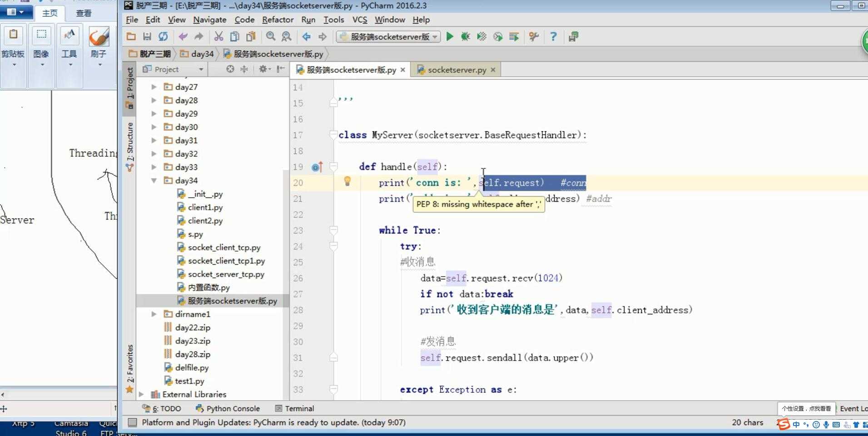Select socket_server_tcp.py in project tree
Screen dimensions: 868x436
pyautogui.click(x=226, y=274)
